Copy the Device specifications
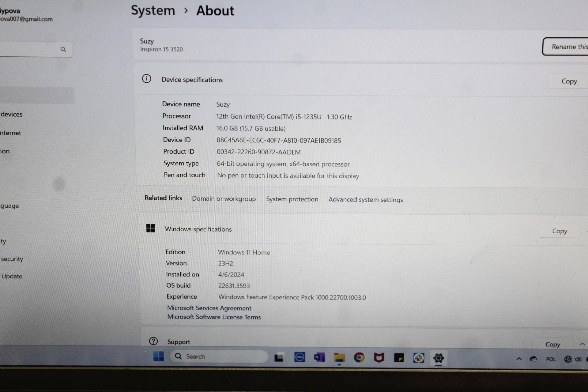Viewport: 588px width, 392px height. tap(569, 81)
